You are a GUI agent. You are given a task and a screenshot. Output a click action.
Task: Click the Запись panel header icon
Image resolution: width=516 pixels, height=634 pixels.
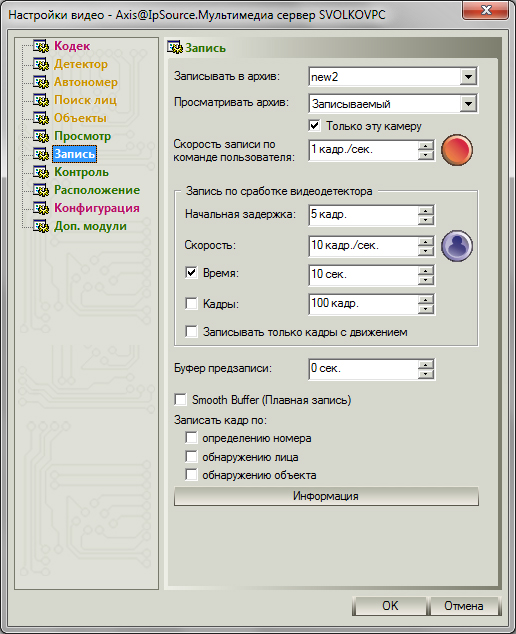point(175,48)
